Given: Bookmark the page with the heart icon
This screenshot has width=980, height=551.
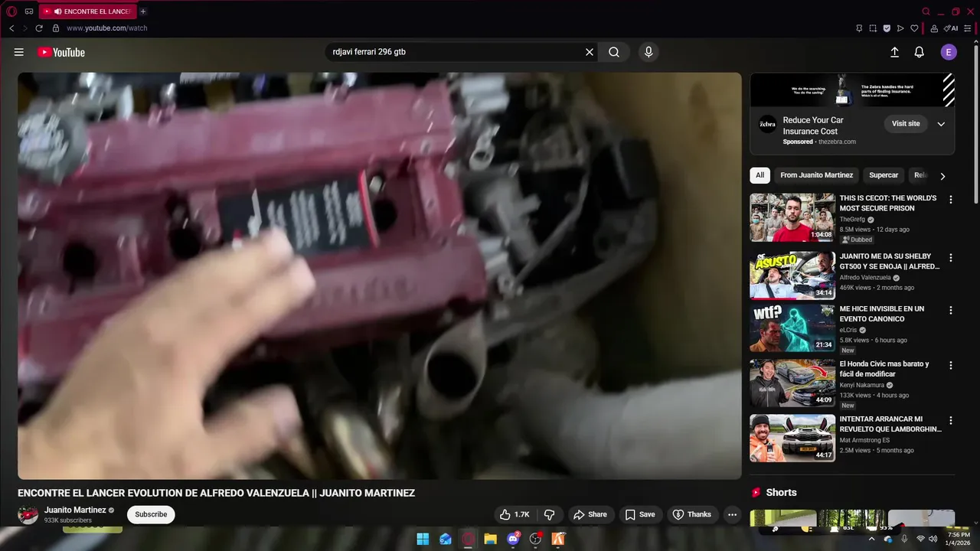Looking at the screenshot, I should [x=914, y=28].
